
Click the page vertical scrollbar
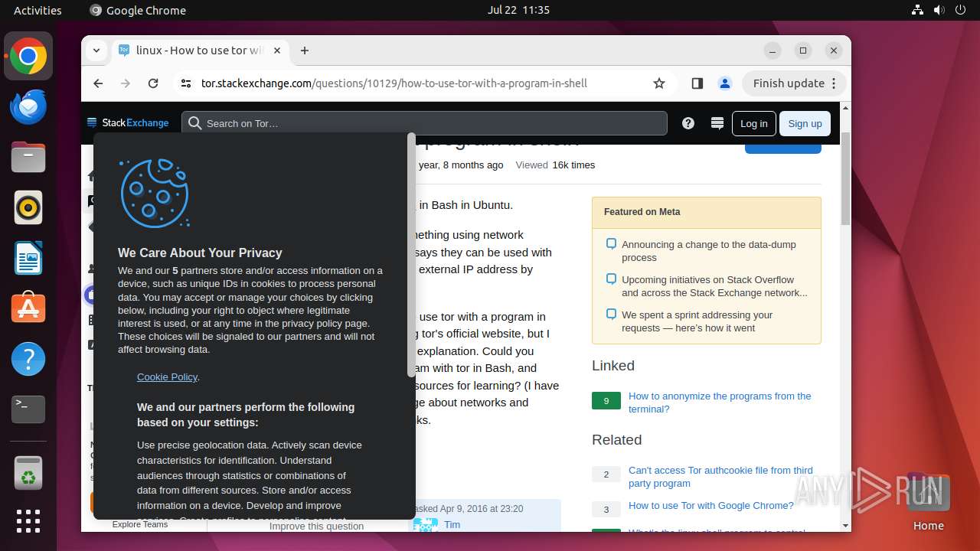[845, 178]
